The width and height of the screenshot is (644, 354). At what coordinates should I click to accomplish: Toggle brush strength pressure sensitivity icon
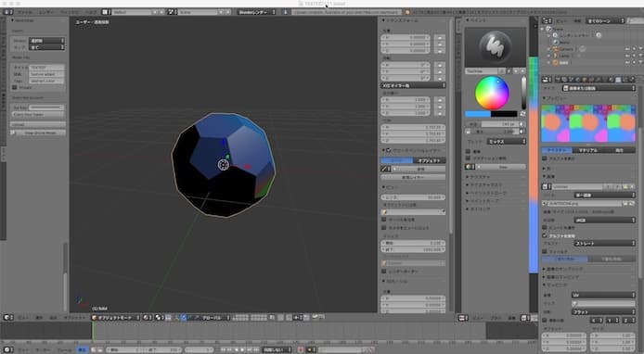522,132
